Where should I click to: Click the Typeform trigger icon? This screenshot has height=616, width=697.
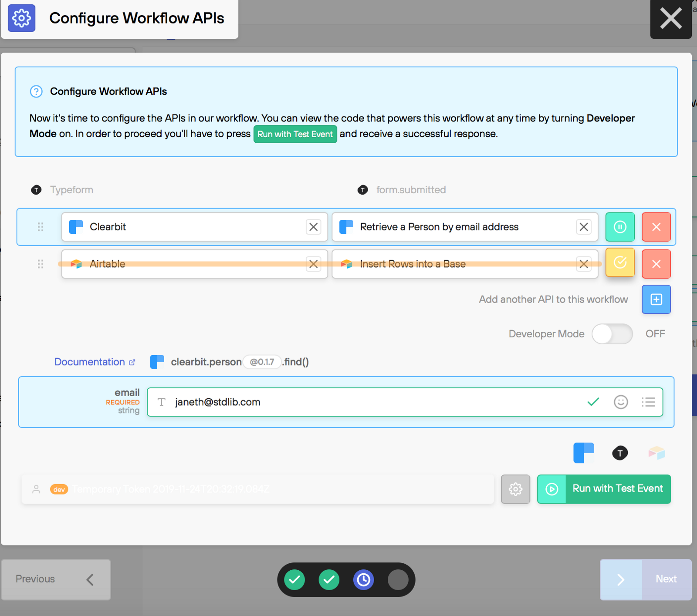[36, 190]
